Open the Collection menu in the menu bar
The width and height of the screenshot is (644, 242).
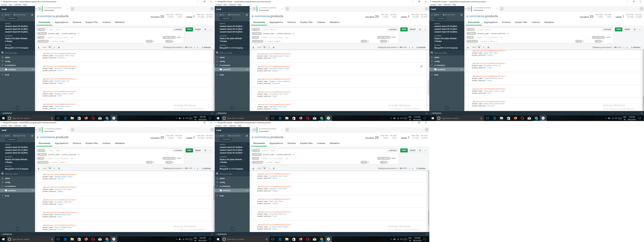point(18,4)
